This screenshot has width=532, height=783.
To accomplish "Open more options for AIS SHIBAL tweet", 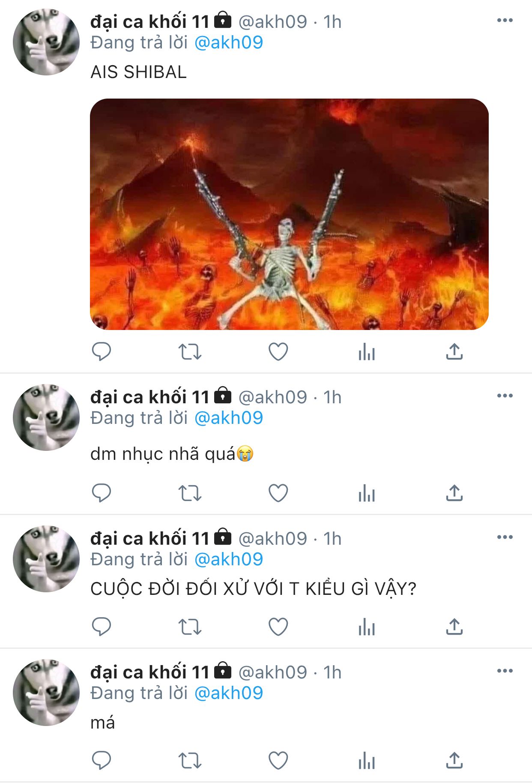I will coord(505,20).
